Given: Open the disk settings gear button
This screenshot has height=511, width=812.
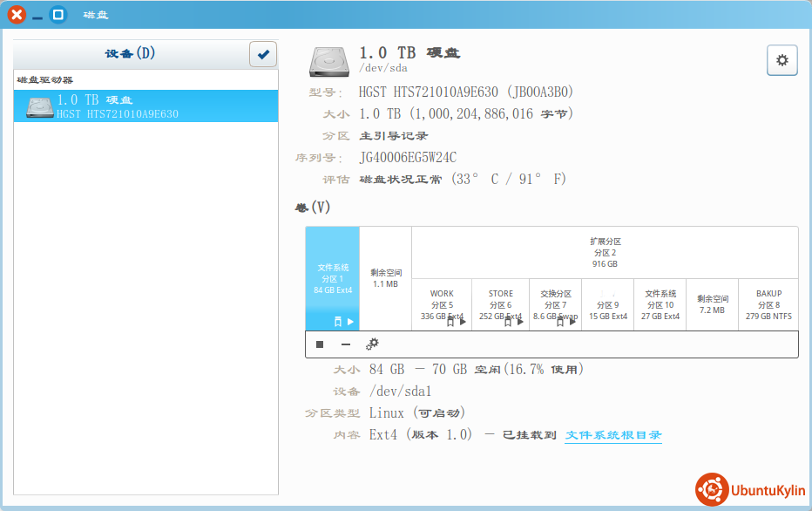Looking at the screenshot, I should click(x=782, y=60).
